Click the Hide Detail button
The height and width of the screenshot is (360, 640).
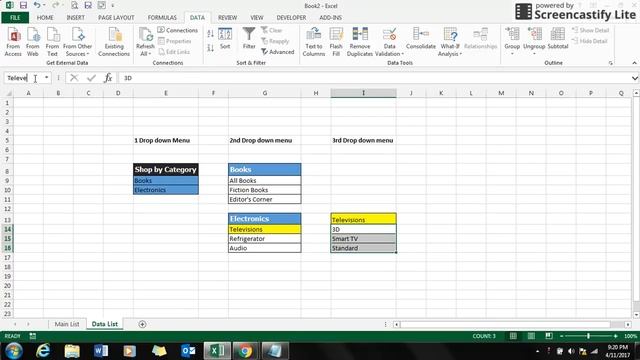[590, 41]
